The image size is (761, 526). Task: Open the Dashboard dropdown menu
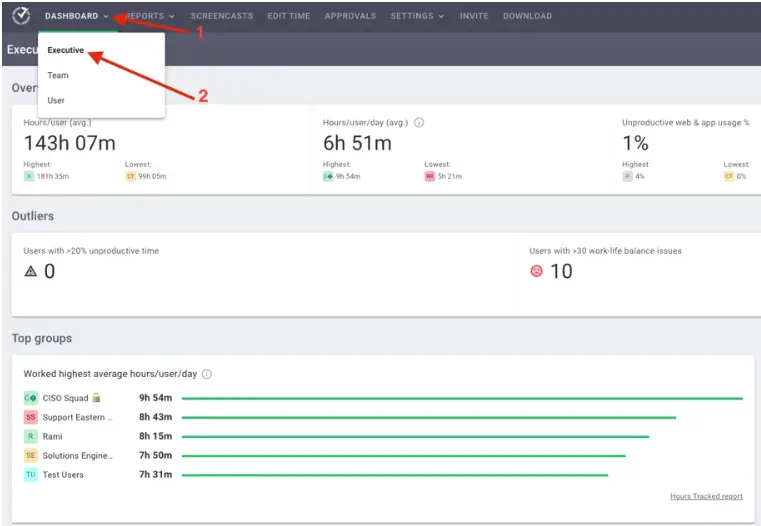coord(76,16)
